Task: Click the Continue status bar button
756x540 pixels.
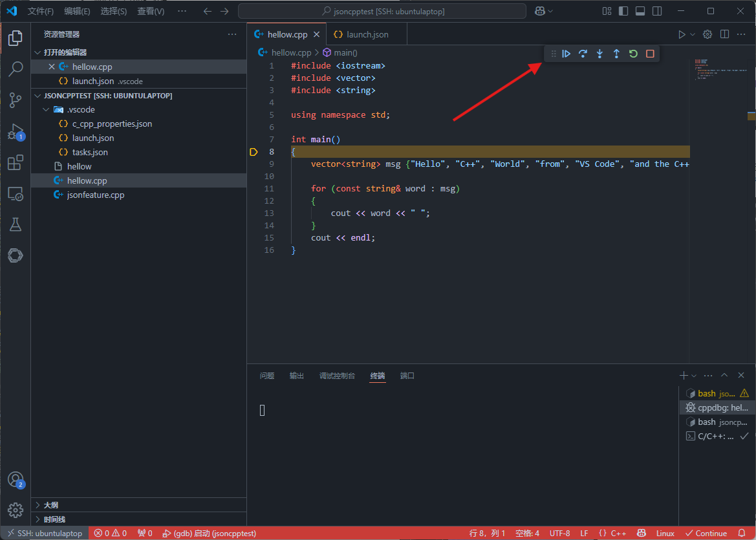Action: 706,533
